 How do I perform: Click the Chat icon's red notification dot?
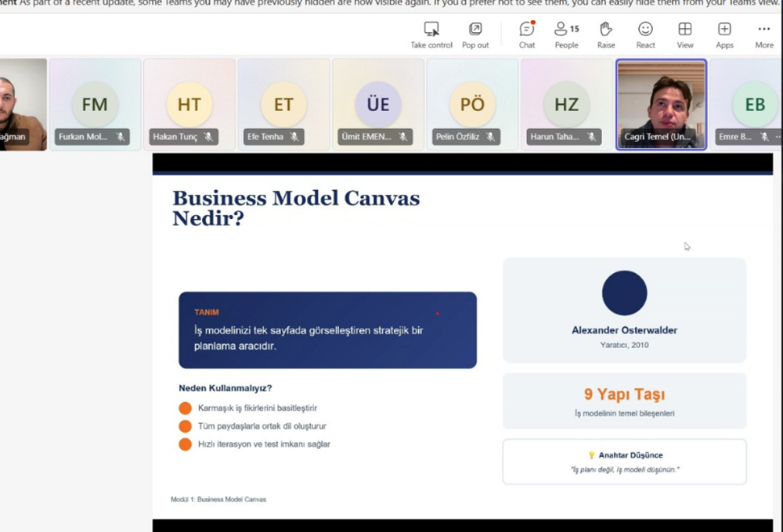534,23
